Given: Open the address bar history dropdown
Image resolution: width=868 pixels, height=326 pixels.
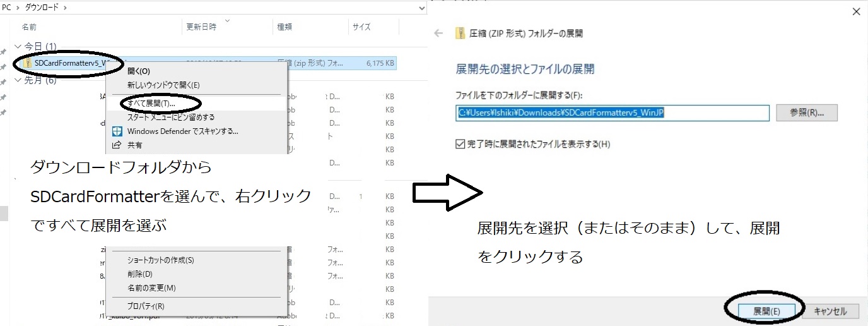Looking at the screenshot, I should click(422, 8).
